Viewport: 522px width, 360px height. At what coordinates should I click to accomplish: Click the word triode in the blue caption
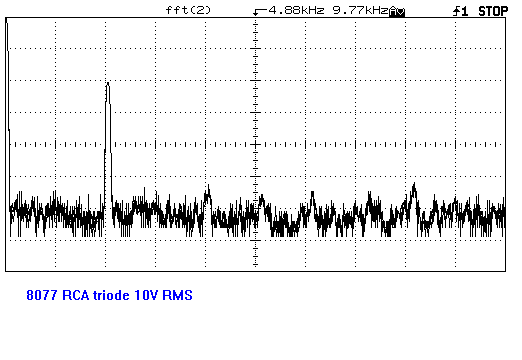pos(111,295)
